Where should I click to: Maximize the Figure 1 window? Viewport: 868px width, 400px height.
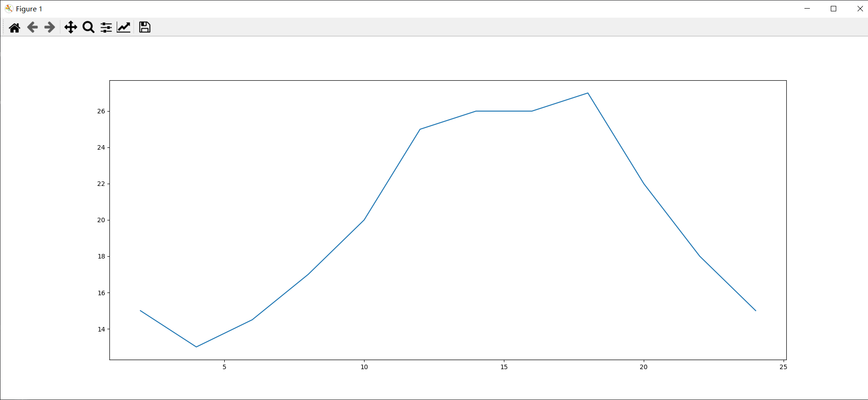click(x=833, y=9)
